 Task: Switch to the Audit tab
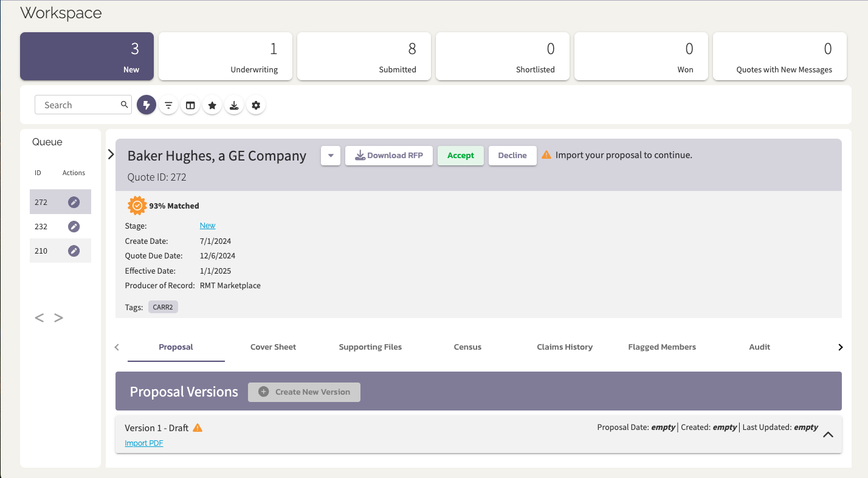[x=760, y=347]
